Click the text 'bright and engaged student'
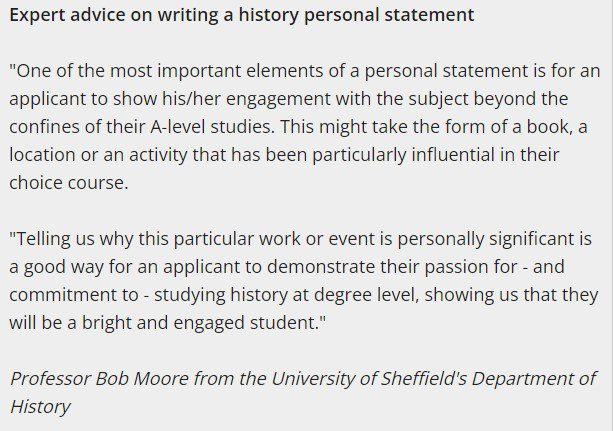 (x=201, y=323)
